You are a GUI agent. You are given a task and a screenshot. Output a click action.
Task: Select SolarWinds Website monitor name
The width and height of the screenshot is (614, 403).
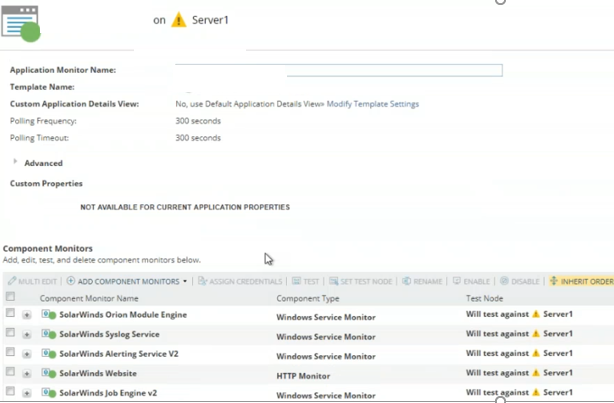(x=98, y=374)
